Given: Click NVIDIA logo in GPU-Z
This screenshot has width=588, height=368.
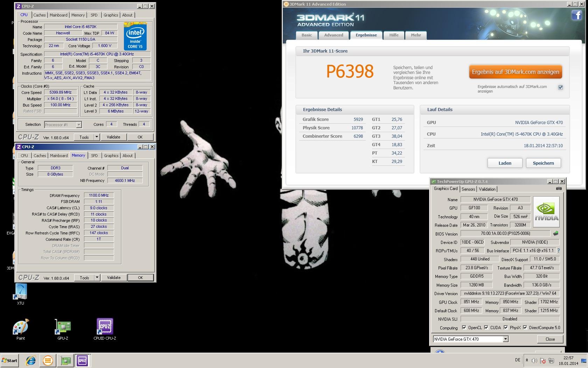Looking at the screenshot, I should coord(546,212).
